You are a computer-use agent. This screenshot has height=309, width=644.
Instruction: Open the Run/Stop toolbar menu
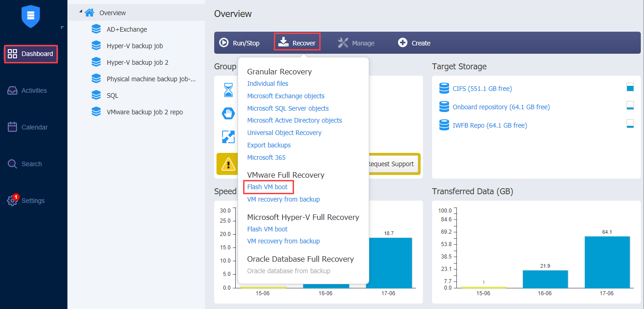pyautogui.click(x=239, y=43)
